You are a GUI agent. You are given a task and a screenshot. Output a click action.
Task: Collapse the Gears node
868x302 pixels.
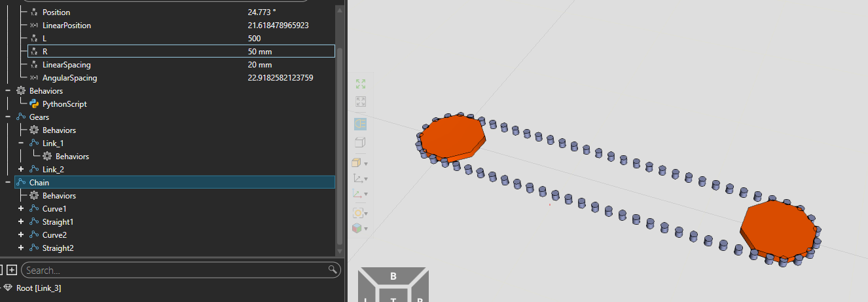coord(7,117)
